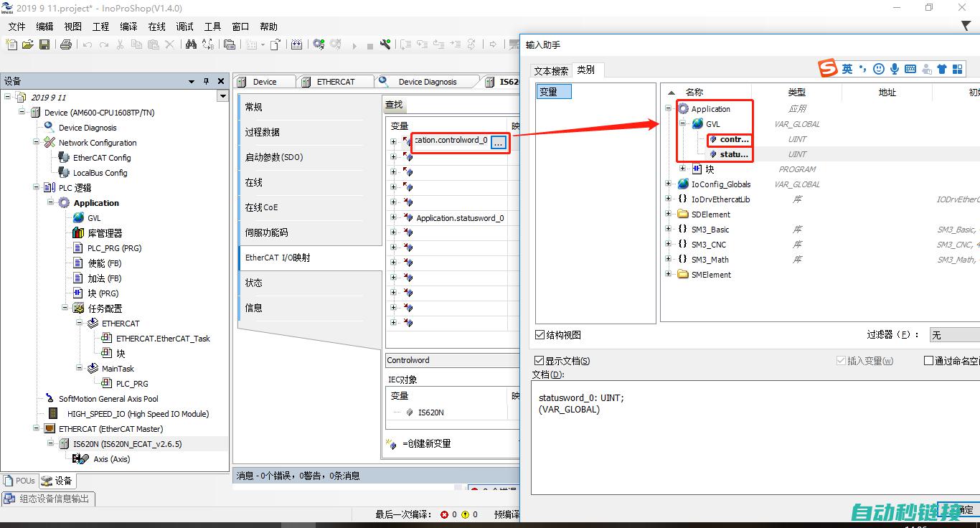Open the Find and Replace A-B icon

(x=208, y=44)
